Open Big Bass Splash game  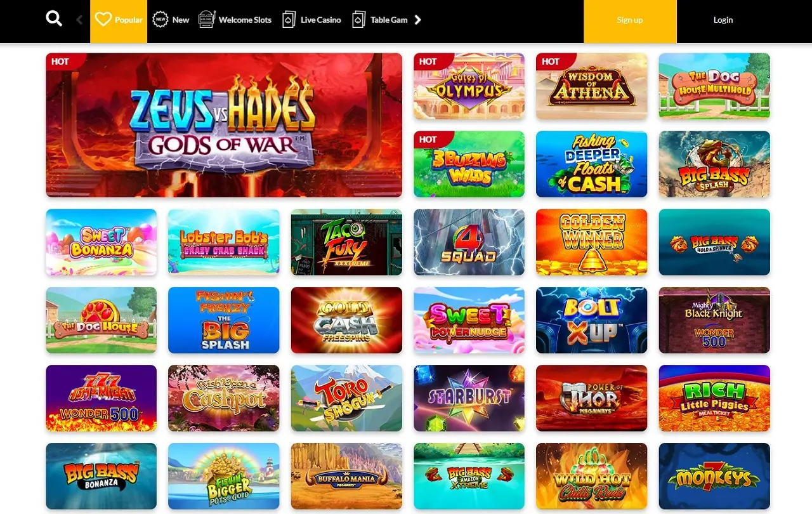[714, 164]
